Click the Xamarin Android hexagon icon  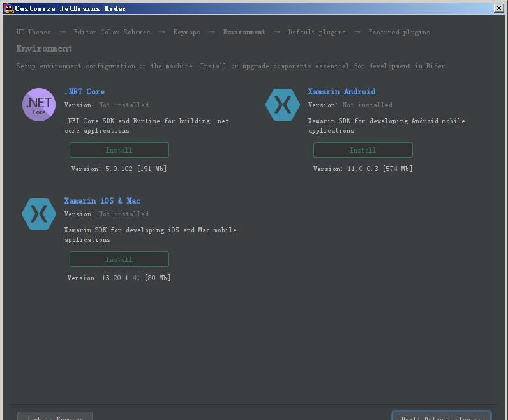point(283,105)
